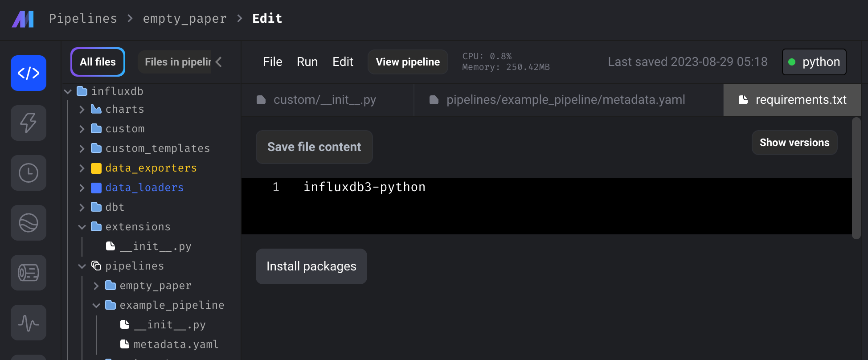
Task: Open metadata.yaml in the file tree
Action: [x=176, y=344]
